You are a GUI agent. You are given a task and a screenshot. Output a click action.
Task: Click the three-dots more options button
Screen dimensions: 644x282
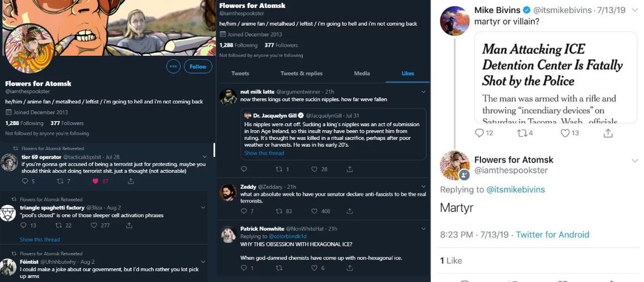[x=173, y=66]
